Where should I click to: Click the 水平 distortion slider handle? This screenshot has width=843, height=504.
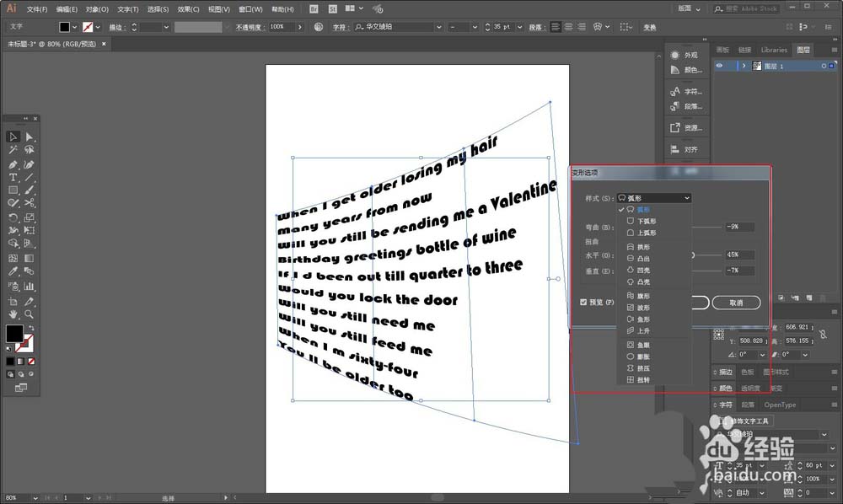(693, 255)
